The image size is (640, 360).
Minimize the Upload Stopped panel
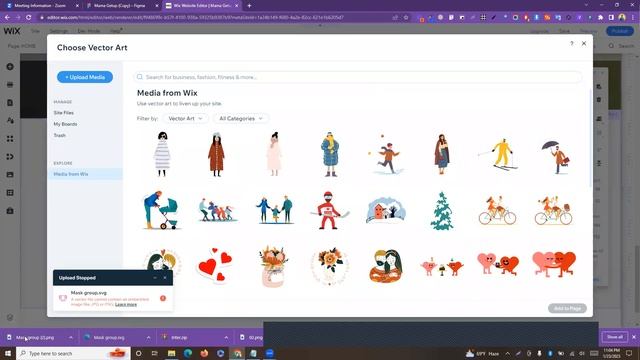pos(155,278)
